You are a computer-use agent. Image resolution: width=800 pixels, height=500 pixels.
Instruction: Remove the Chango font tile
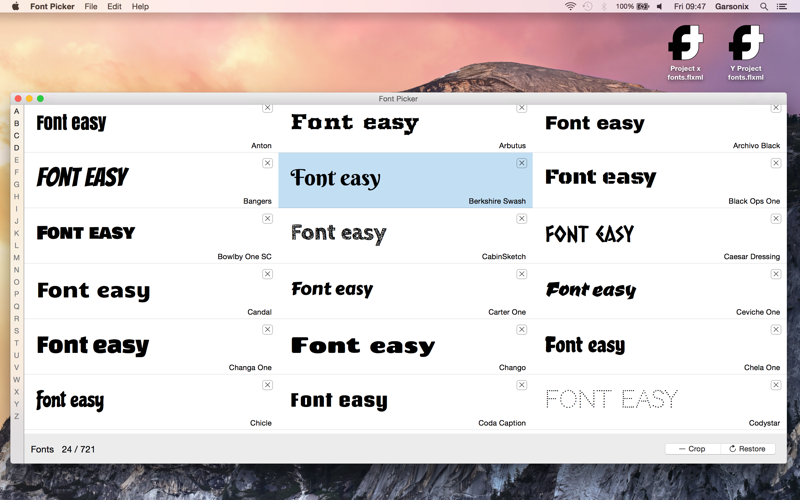(x=521, y=330)
